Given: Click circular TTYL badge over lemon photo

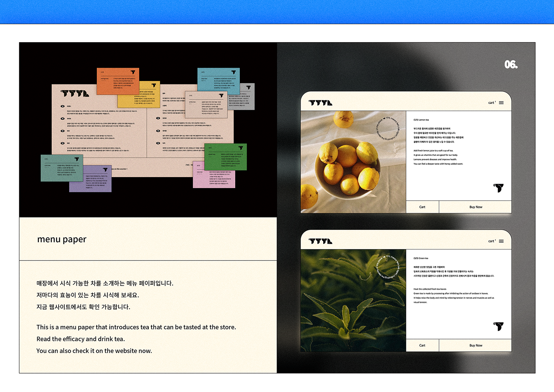Looking at the screenshot, I should click(387, 129).
